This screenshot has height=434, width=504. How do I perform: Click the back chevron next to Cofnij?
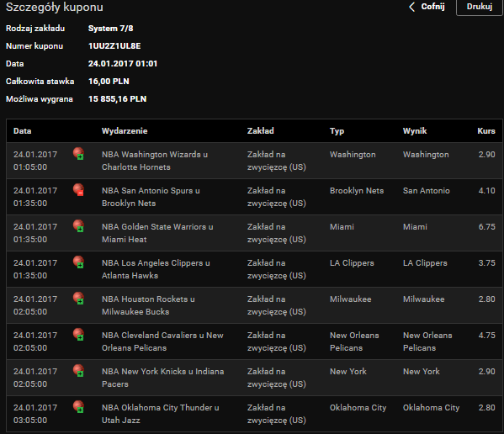pos(411,7)
